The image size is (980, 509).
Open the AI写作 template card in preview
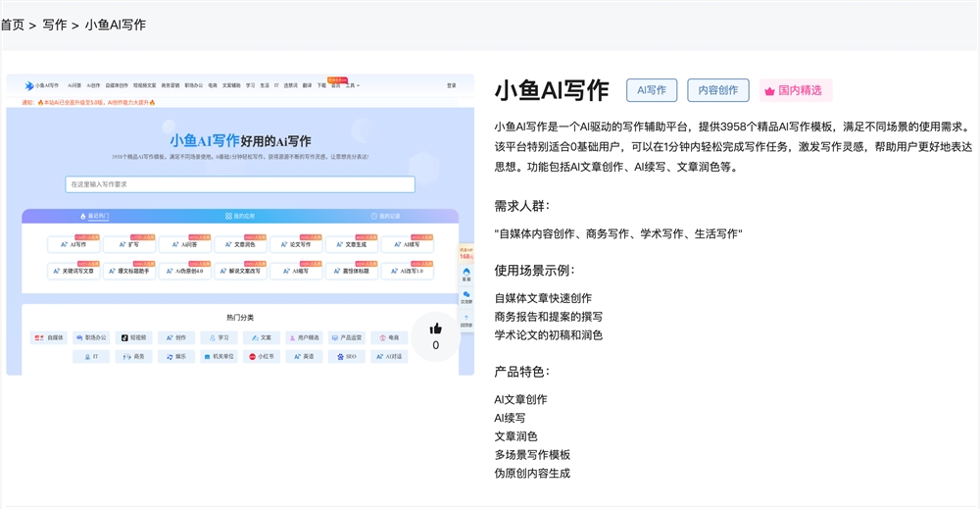pyautogui.click(x=73, y=244)
